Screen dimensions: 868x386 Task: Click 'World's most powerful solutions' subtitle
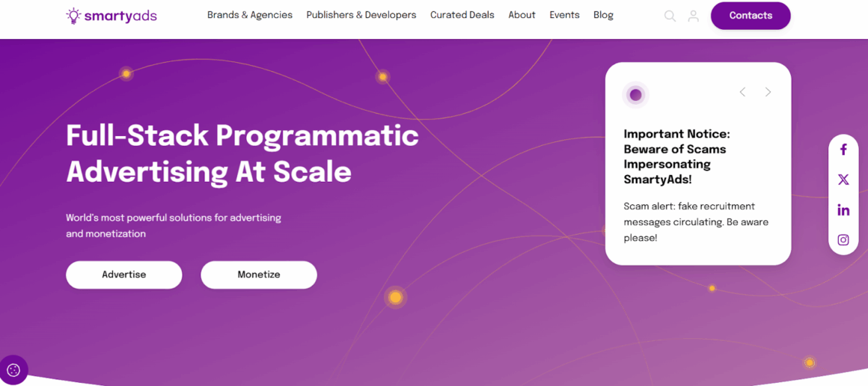point(174,225)
